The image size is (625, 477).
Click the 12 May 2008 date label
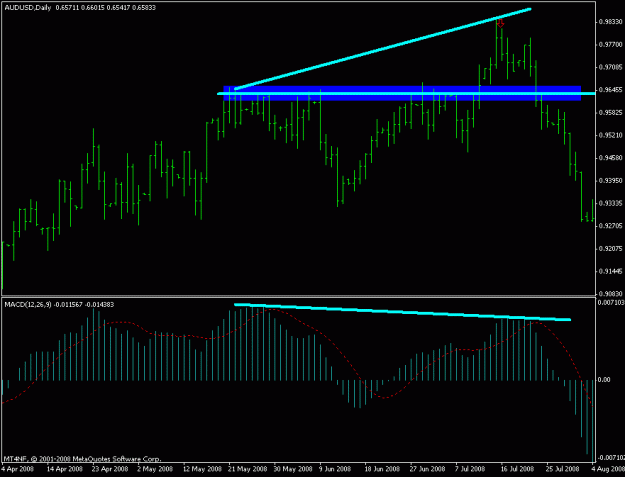point(202,469)
